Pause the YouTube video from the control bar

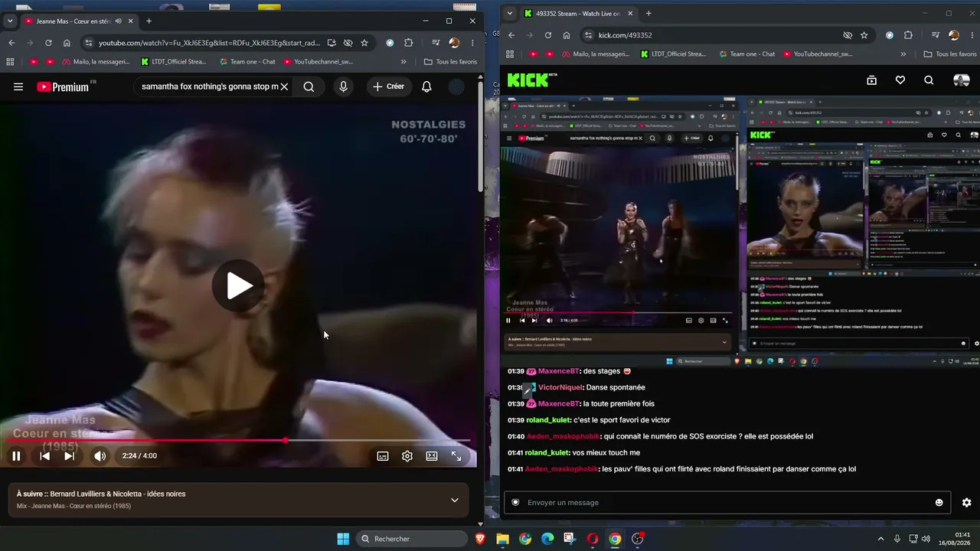(16, 456)
